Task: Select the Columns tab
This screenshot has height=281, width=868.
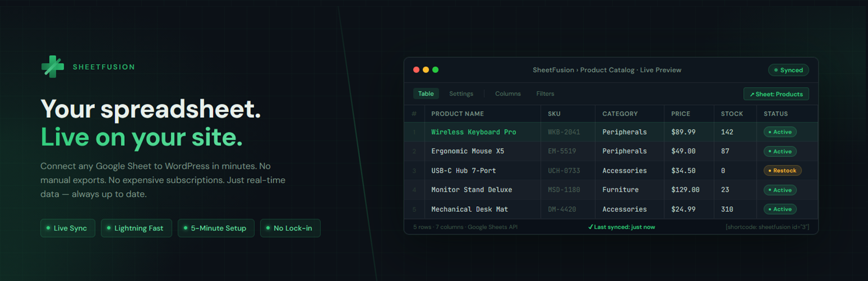Action: tap(508, 94)
